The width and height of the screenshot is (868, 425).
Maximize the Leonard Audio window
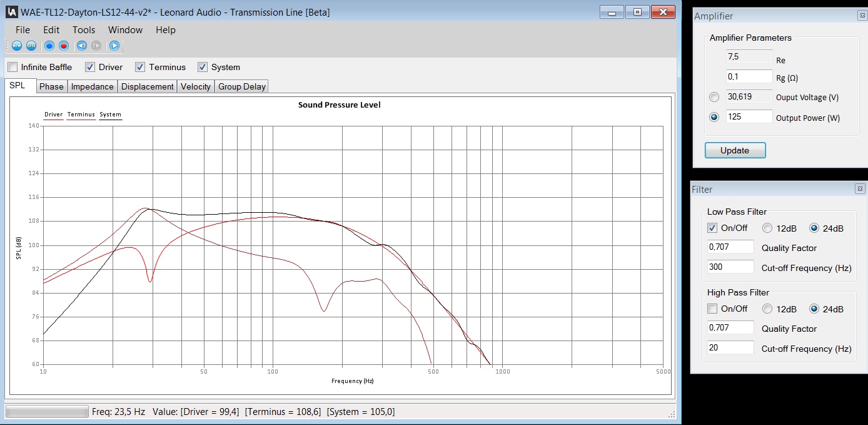point(637,12)
